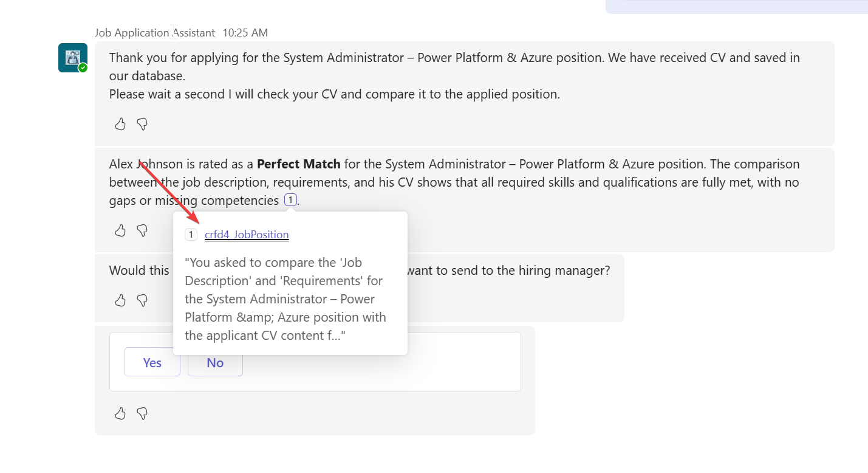Click the green presence badge on the avatar

pyautogui.click(x=83, y=68)
